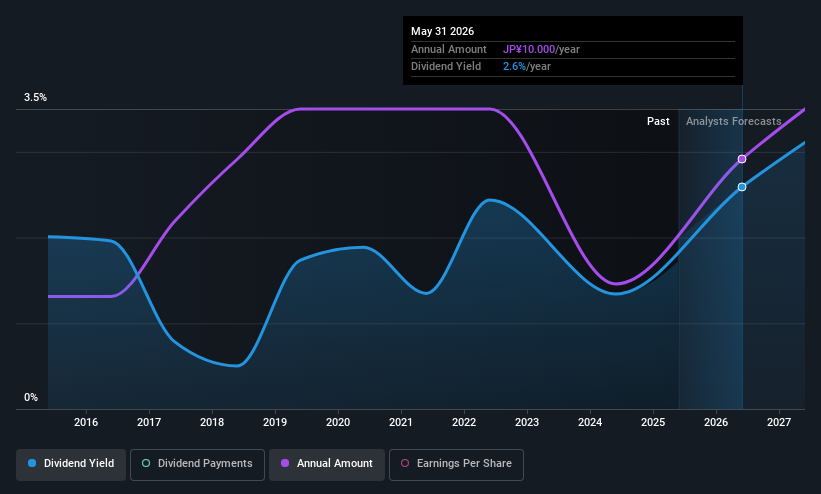Click the JP¥10.000/year annual amount value
821x494 pixels.
tap(541, 49)
